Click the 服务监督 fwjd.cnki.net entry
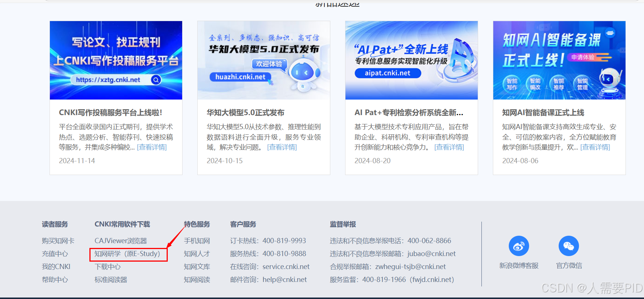Image resolution: width=644 pixels, height=299 pixels. click(392, 280)
